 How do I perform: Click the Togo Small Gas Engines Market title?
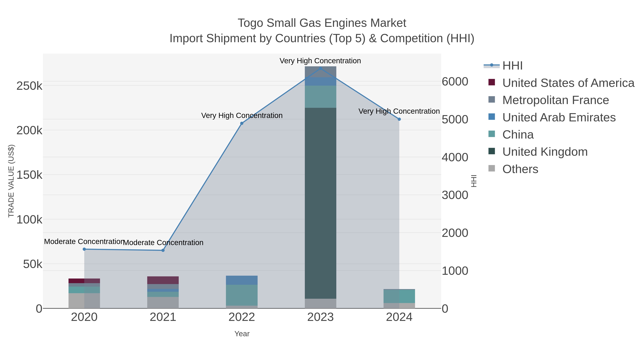pyautogui.click(x=322, y=23)
